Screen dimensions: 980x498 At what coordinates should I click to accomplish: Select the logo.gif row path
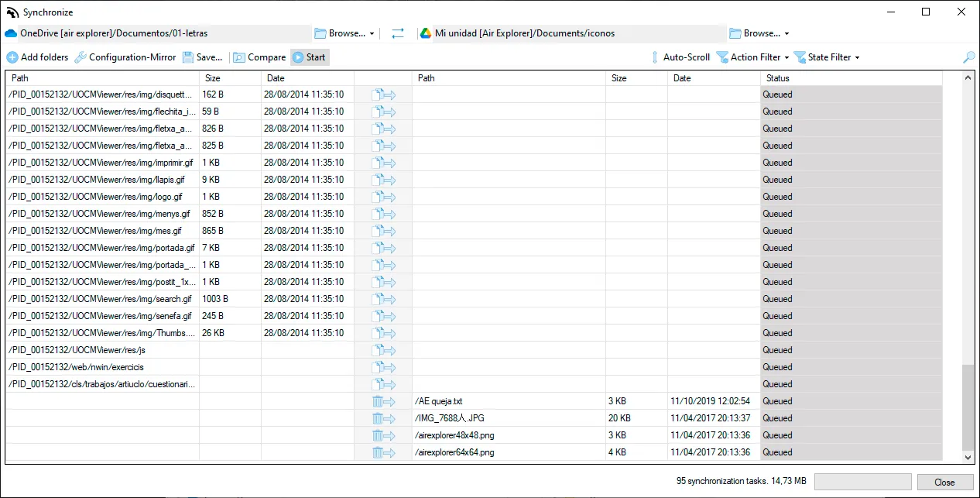(x=95, y=197)
